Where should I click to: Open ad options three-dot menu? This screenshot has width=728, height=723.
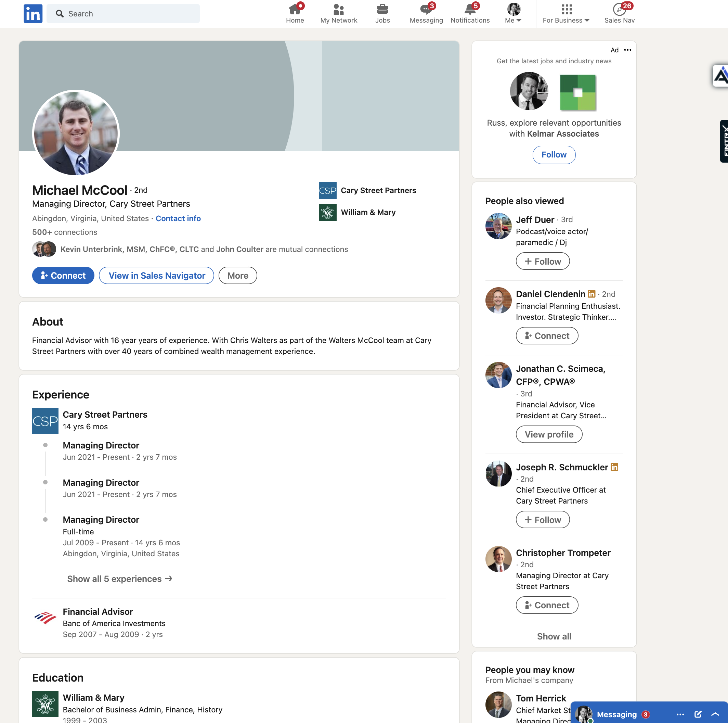[x=627, y=50]
